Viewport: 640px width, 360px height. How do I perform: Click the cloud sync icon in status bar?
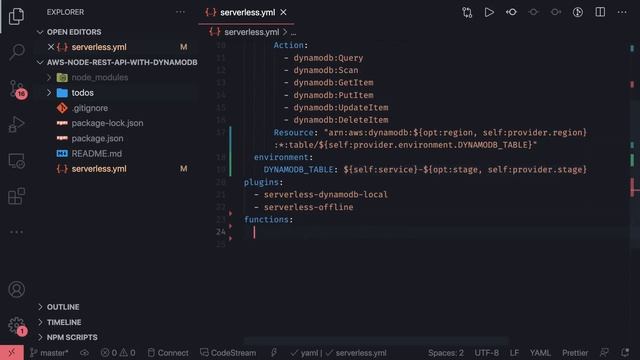[x=84, y=353]
